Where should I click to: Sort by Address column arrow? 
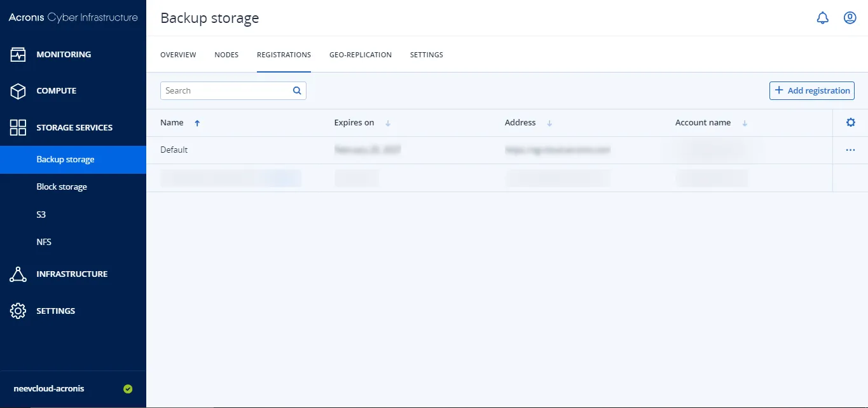(549, 123)
